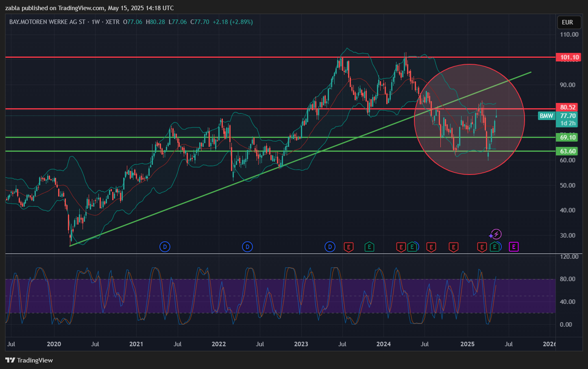Click the +2.18 (+2.89%) change value
Viewport: 588px width, 369px height.
(233, 22)
